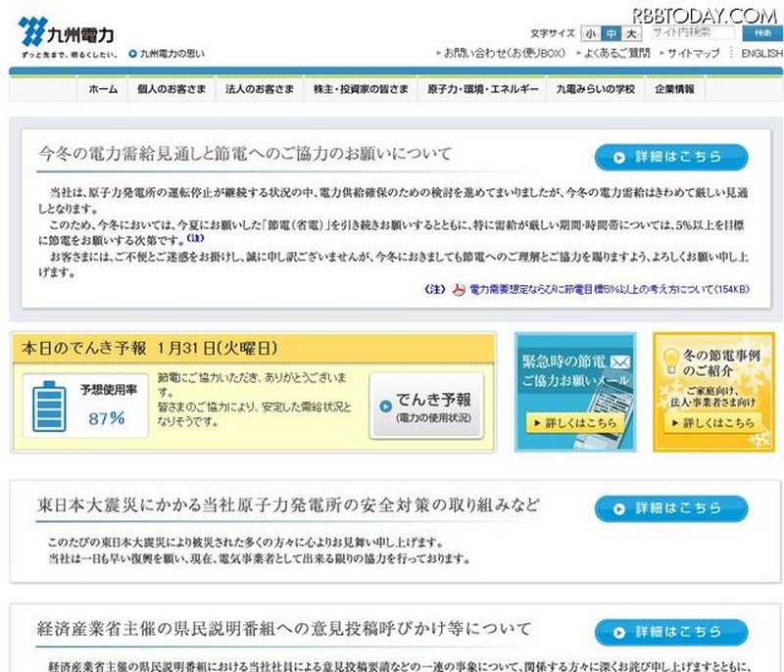784x672 pixels.
Task: Click the サイト内検索 search input field
Action: [x=694, y=33]
